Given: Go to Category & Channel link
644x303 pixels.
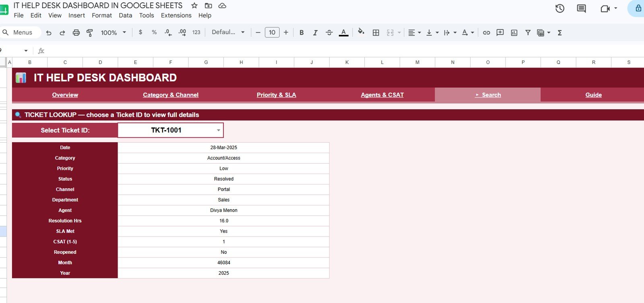Looking at the screenshot, I should [171, 95].
